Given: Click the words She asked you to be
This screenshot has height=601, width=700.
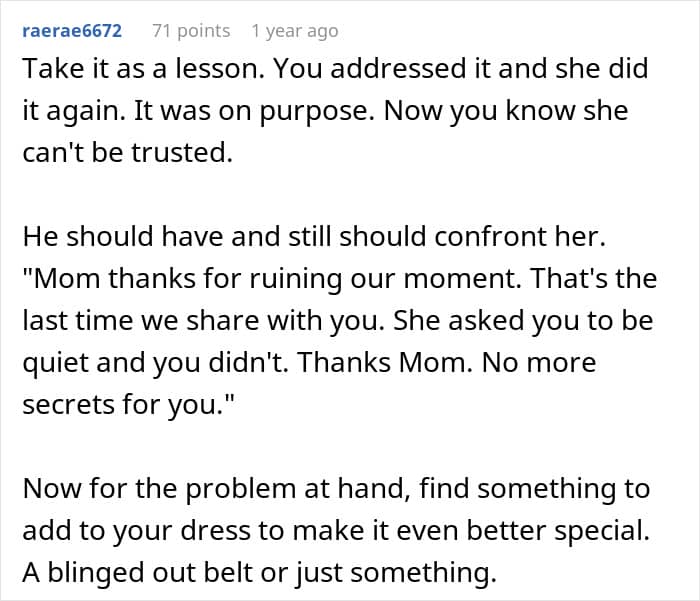Looking at the screenshot, I should pos(523,320).
